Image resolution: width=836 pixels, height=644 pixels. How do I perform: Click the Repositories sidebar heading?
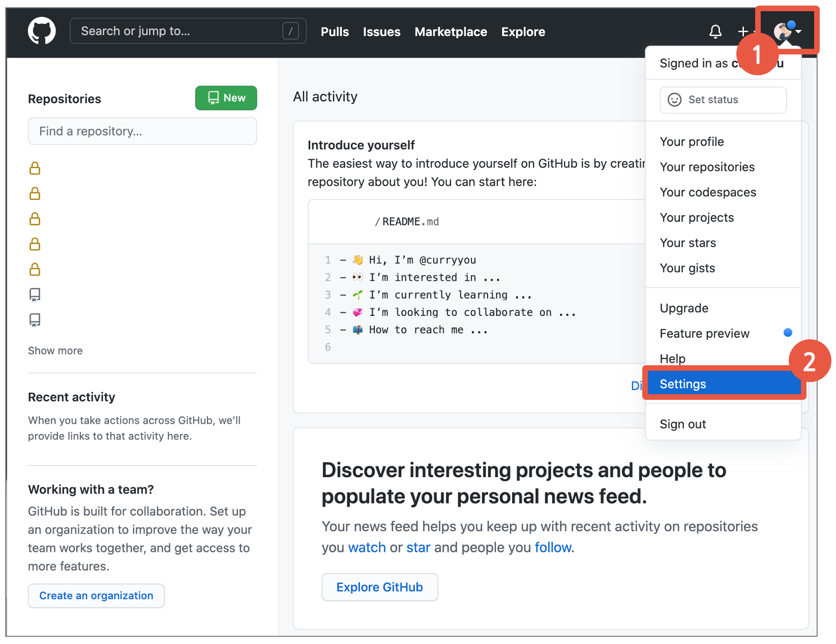(x=65, y=99)
